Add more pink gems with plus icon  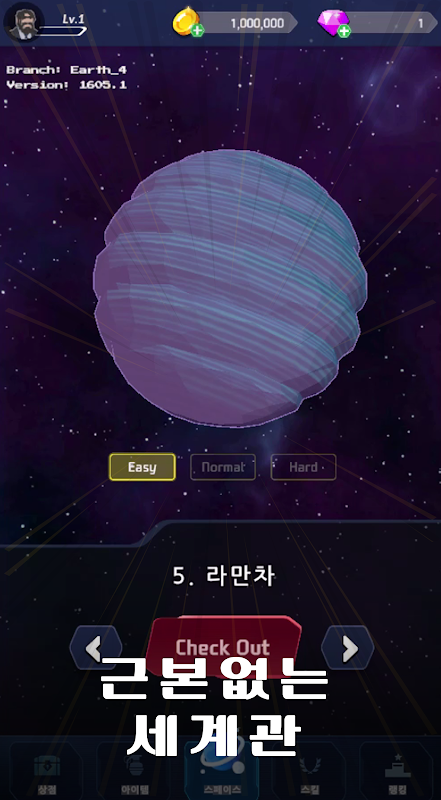[x=345, y=31]
